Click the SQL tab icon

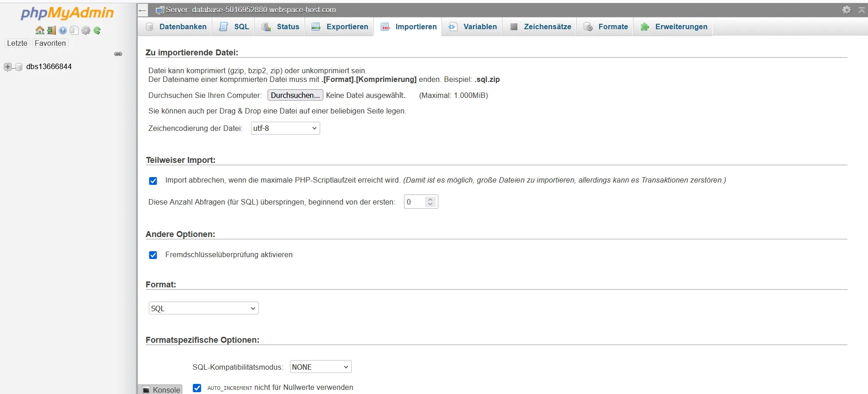click(x=224, y=27)
